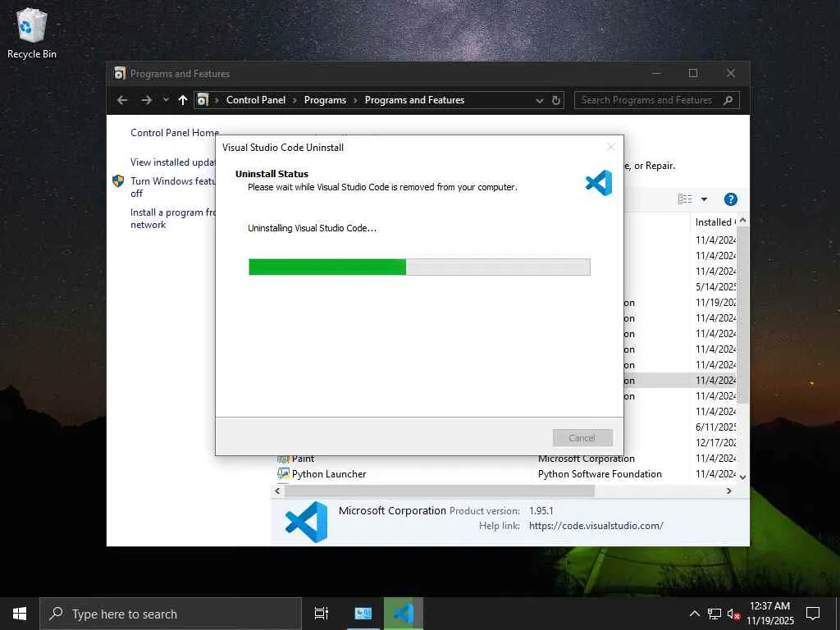The image size is (840, 630).
Task: Open the Windows Start menu
Action: pyautogui.click(x=20, y=614)
